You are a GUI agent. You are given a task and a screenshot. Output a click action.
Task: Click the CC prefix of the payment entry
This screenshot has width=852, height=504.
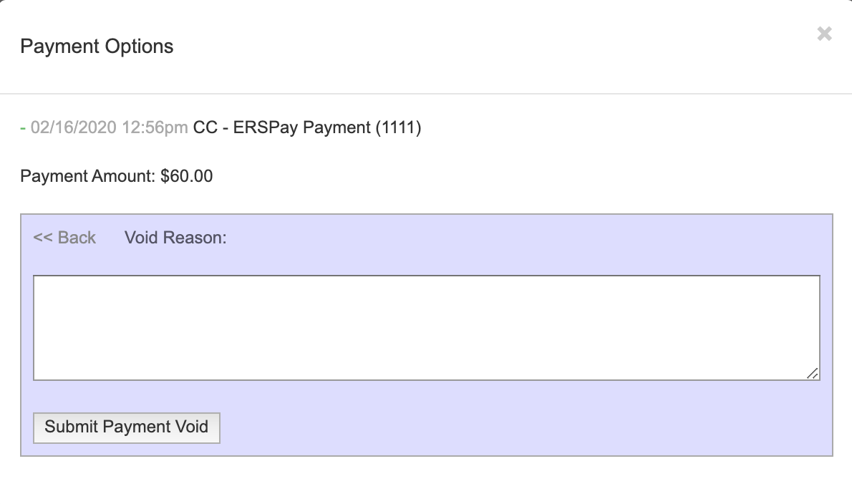205,128
